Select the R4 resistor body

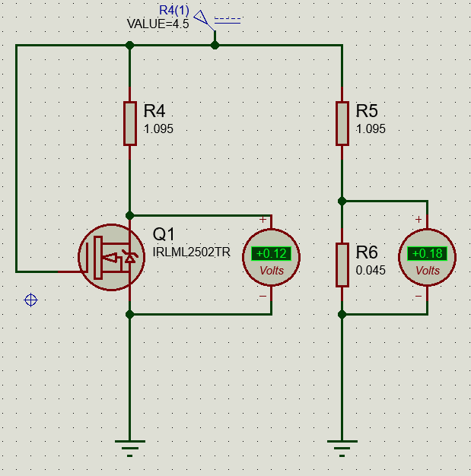point(130,122)
